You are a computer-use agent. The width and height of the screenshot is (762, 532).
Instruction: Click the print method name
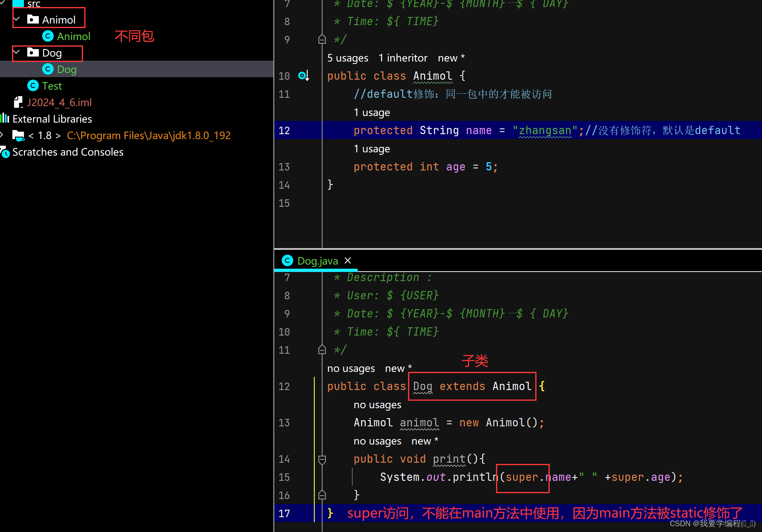pyautogui.click(x=449, y=459)
